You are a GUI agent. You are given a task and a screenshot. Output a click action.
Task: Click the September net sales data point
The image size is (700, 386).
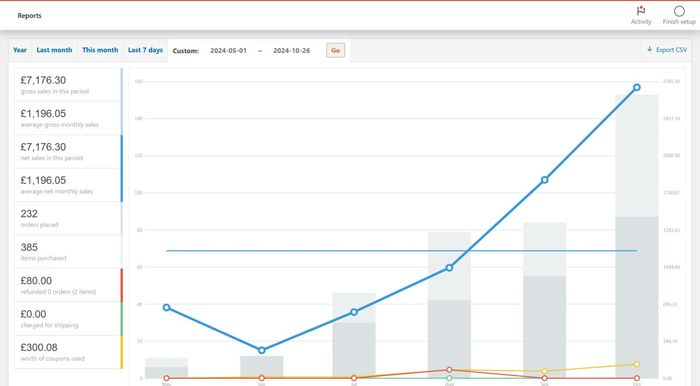[544, 180]
